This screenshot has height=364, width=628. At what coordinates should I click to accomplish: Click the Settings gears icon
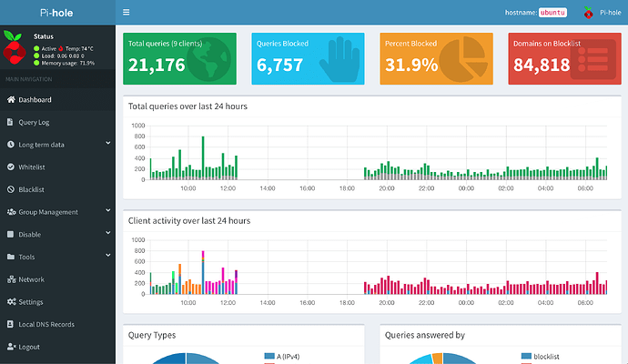[x=11, y=301]
